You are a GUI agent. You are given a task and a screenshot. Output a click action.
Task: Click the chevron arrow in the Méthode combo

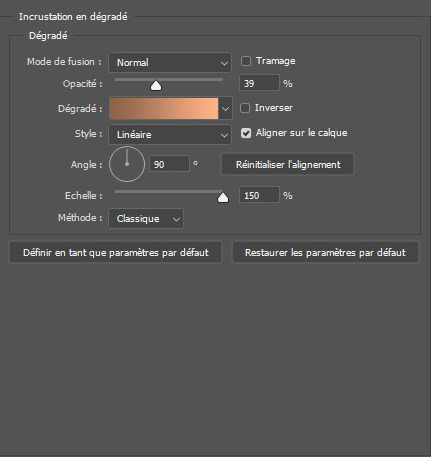pos(176,219)
